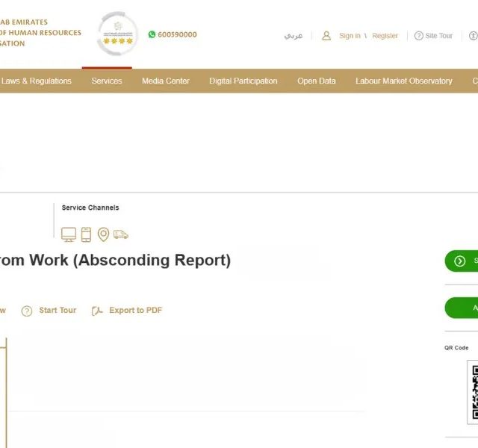Click the mobile phone service channel icon
Viewport: 478px width, 448px height.
[x=86, y=234]
